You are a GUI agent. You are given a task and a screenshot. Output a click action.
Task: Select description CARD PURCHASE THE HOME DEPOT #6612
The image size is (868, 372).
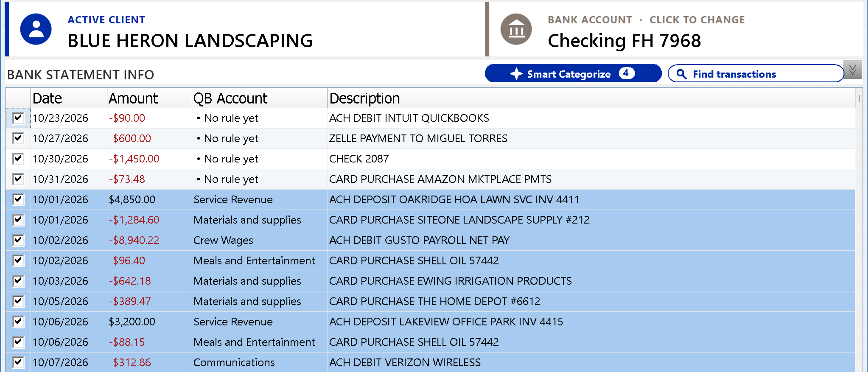435,301
